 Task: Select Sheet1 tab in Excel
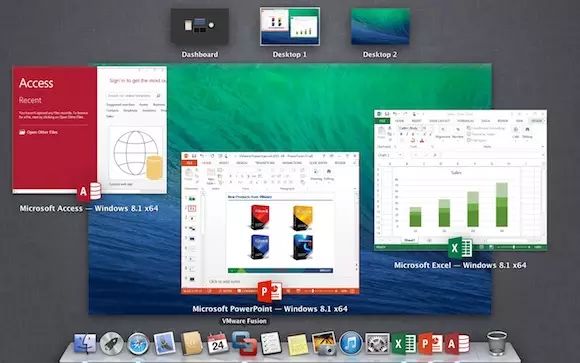[409, 241]
